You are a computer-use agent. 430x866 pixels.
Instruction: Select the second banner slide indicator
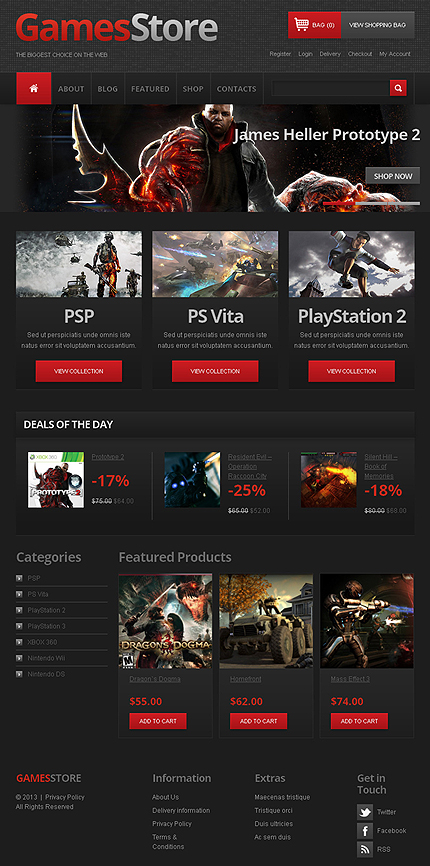click(371, 204)
